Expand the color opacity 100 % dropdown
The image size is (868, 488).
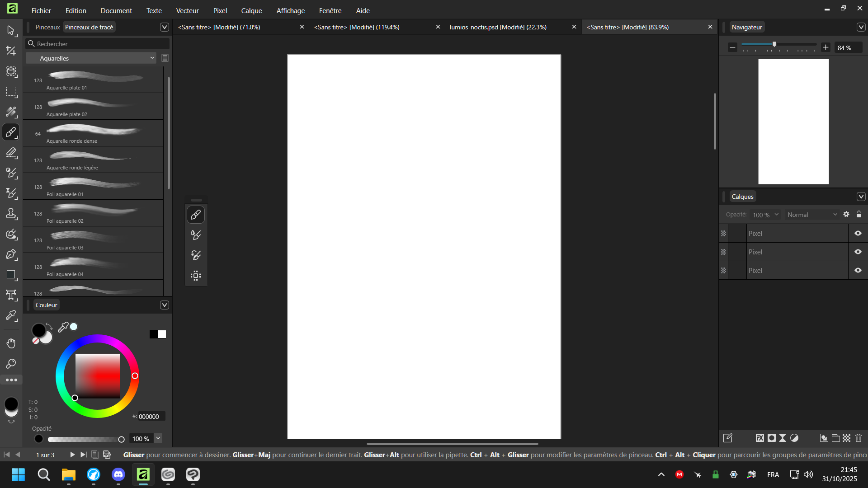click(158, 438)
